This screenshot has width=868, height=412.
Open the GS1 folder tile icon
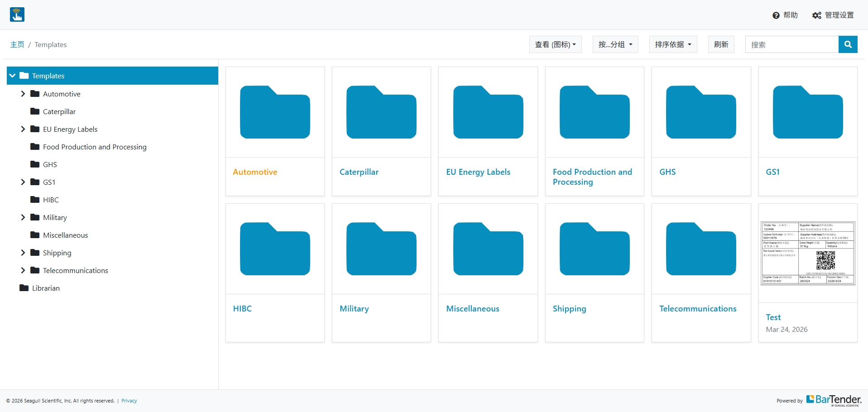point(808,112)
